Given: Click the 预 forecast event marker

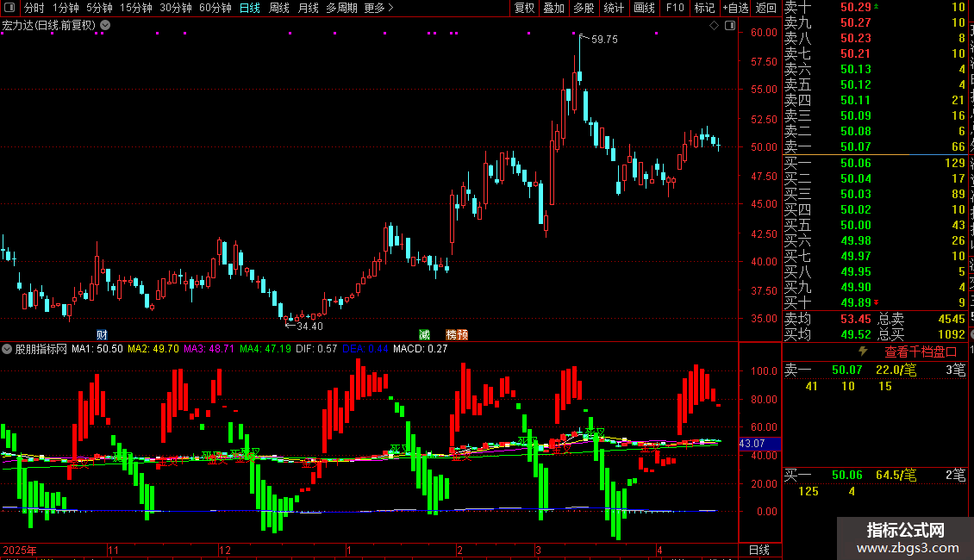Looking at the screenshot, I should (x=463, y=334).
